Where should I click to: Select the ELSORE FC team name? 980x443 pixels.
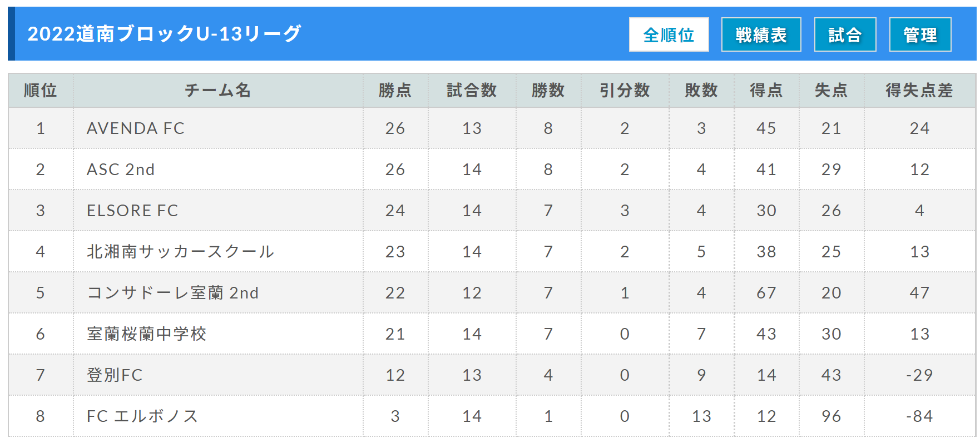132,211
